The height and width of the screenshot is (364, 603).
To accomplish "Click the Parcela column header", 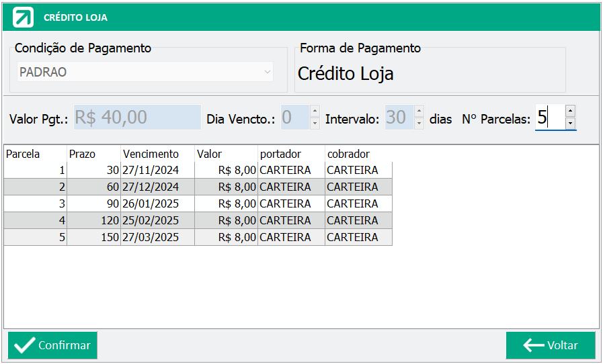I will [x=36, y=154].
